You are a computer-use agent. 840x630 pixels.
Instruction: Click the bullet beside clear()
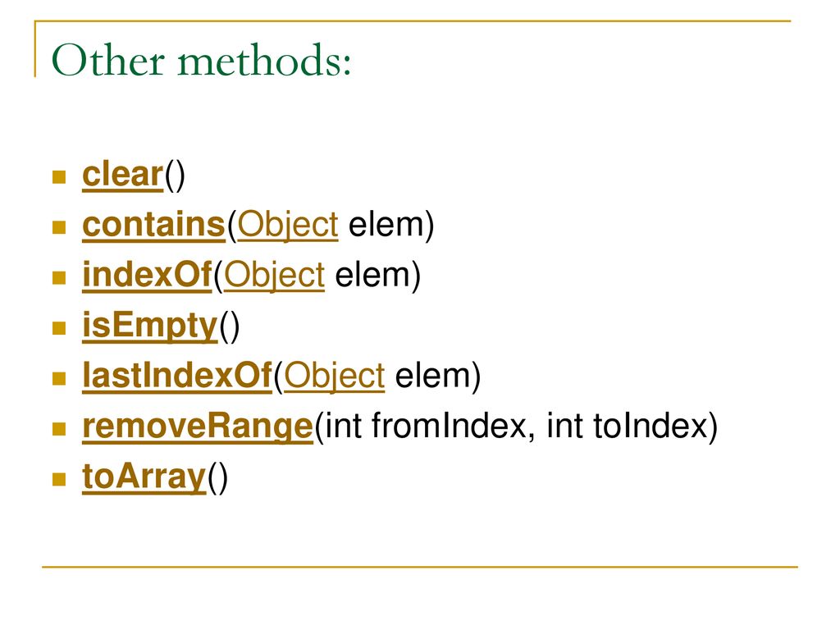(59, 177)
